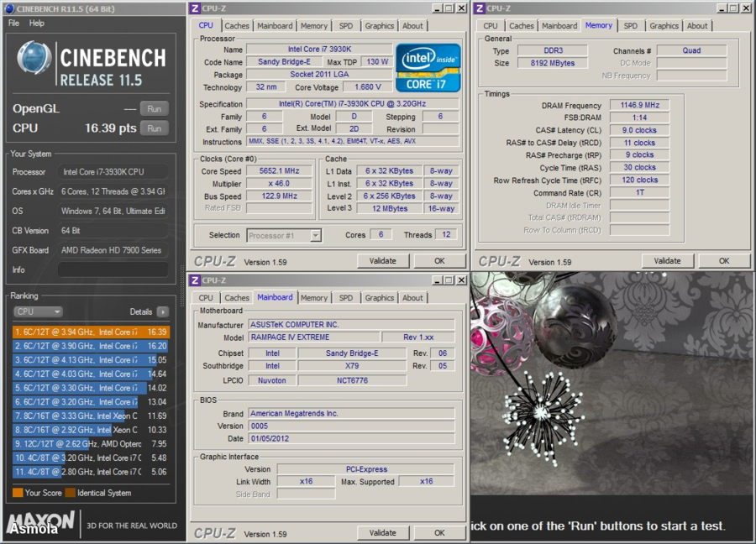Click CPU-Z icon in Memory window title

tap(480, 8)
